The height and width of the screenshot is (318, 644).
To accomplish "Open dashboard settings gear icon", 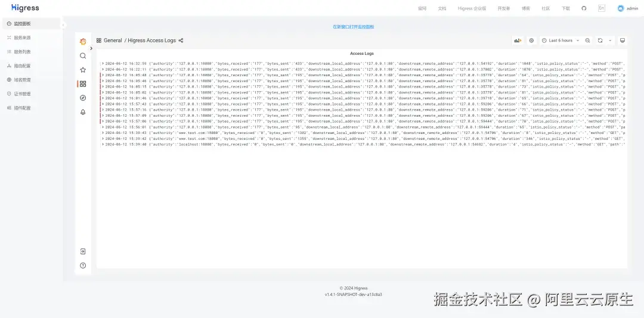I will (531, 40).
